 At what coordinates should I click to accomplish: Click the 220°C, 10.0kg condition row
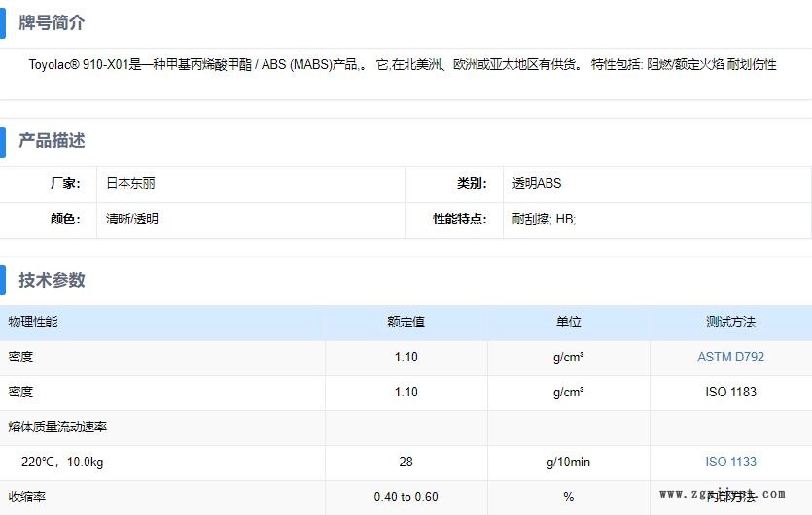pos(62,463)
